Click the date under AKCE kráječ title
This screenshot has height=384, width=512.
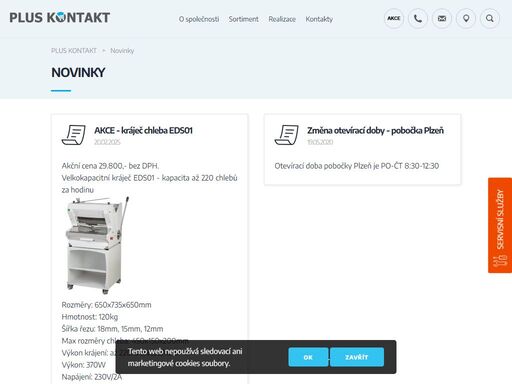tap(107, 142)
